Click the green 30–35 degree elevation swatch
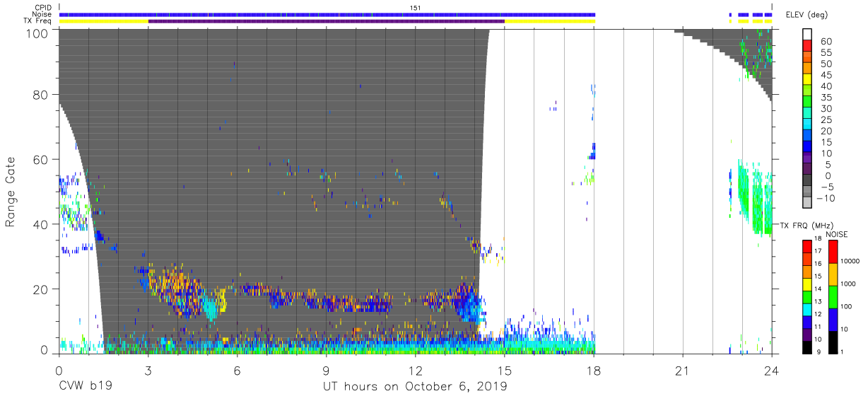This screenshot has height=401, width=868. tap(808, 103)
